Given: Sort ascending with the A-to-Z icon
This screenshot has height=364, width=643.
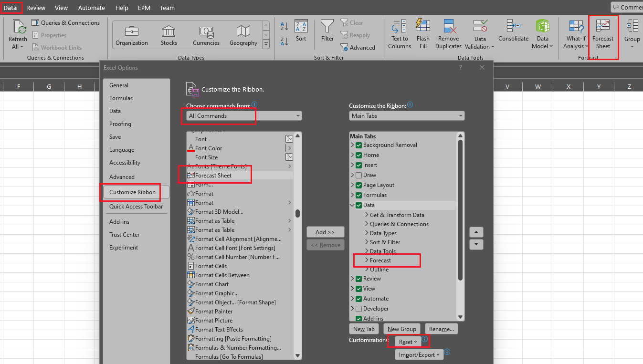Looking at the screenshot, I should (x=285, y=26).
